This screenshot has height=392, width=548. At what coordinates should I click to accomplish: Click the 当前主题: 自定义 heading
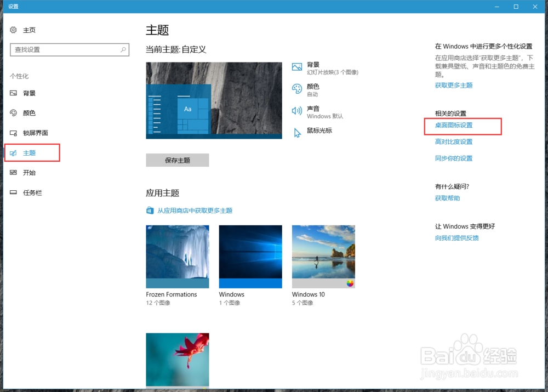[x=176, y=50]
